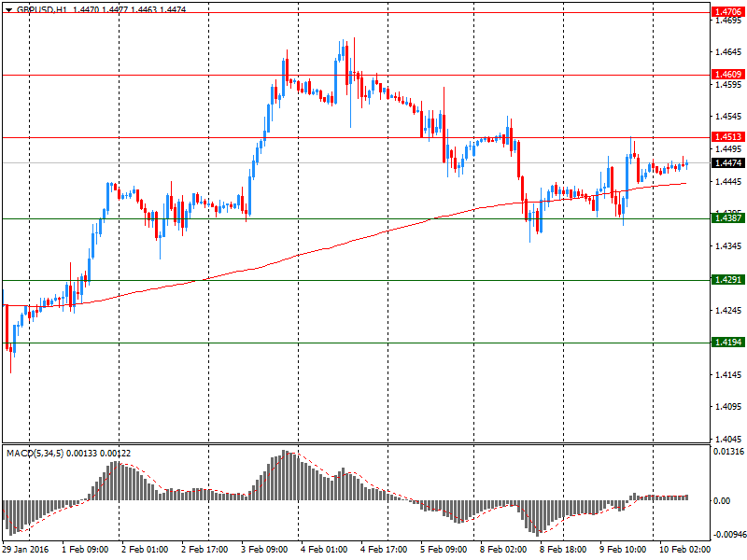This screenshot has height=560, width=747.
Task: Click the 4 Feb 01:00 time label
Action: click(x=324, y=550)
